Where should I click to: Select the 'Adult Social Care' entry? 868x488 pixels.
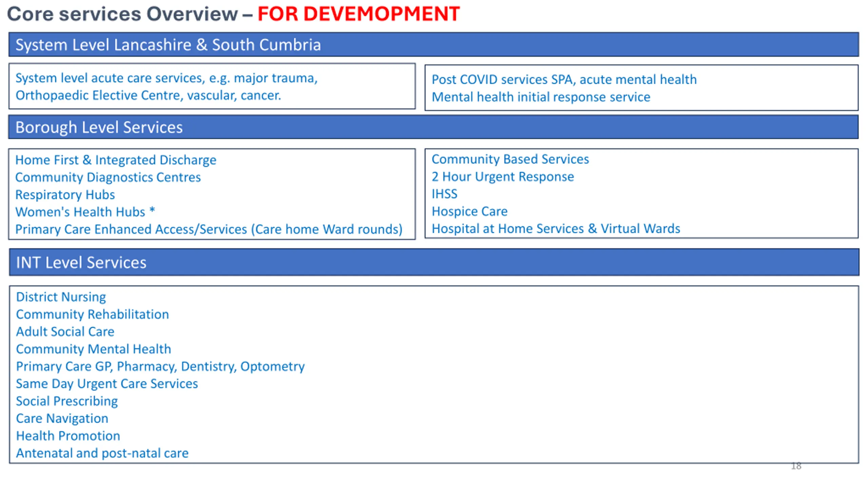[65, 332]
